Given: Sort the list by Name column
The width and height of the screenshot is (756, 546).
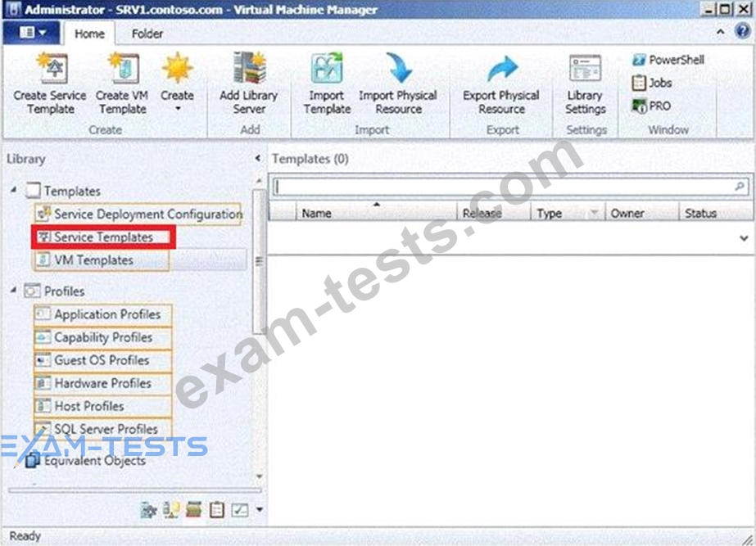Looking at the screenshot, I should (377, 213).
